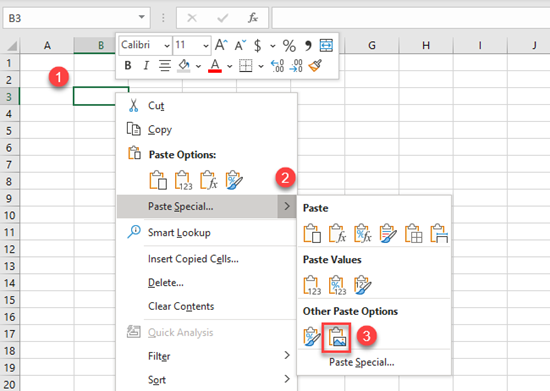Expand the Name Box dropdown arrow

[x=141, y=17]
